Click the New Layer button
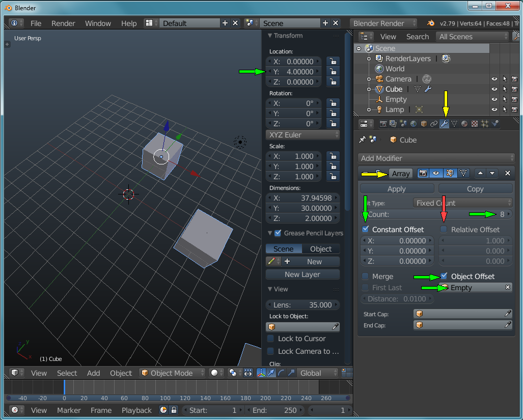The image size is (523, 420). pos(302,274)
